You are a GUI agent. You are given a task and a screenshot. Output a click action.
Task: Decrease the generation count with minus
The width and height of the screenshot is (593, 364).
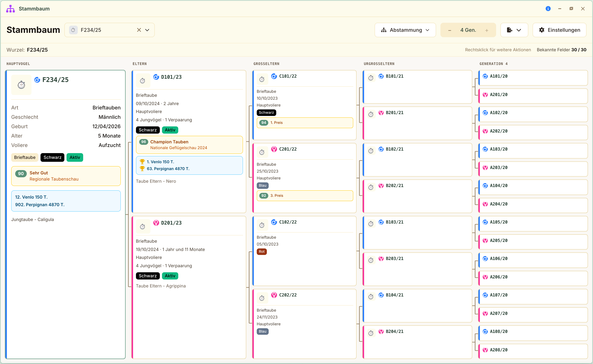coord(449,30)
